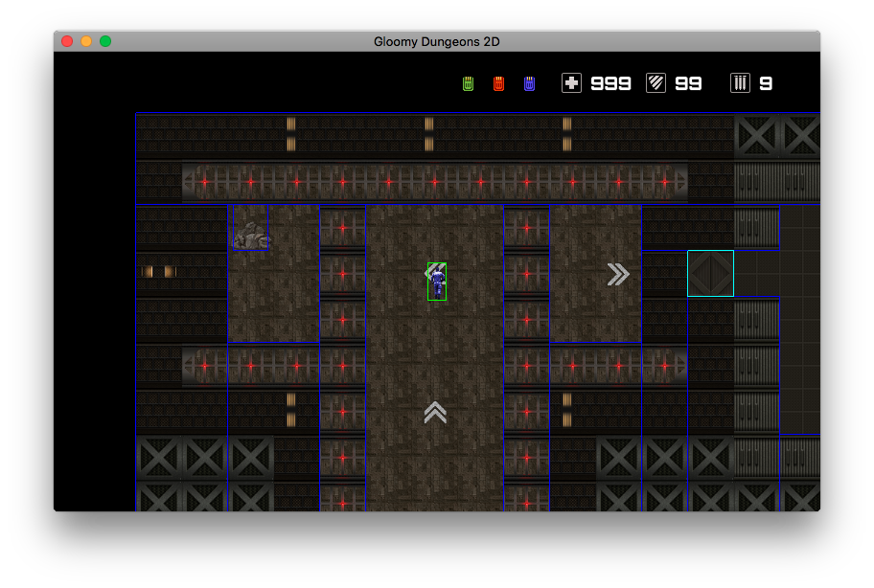874x588 pixels.
Task: Maximize the game window with green button
Action: 105,41
